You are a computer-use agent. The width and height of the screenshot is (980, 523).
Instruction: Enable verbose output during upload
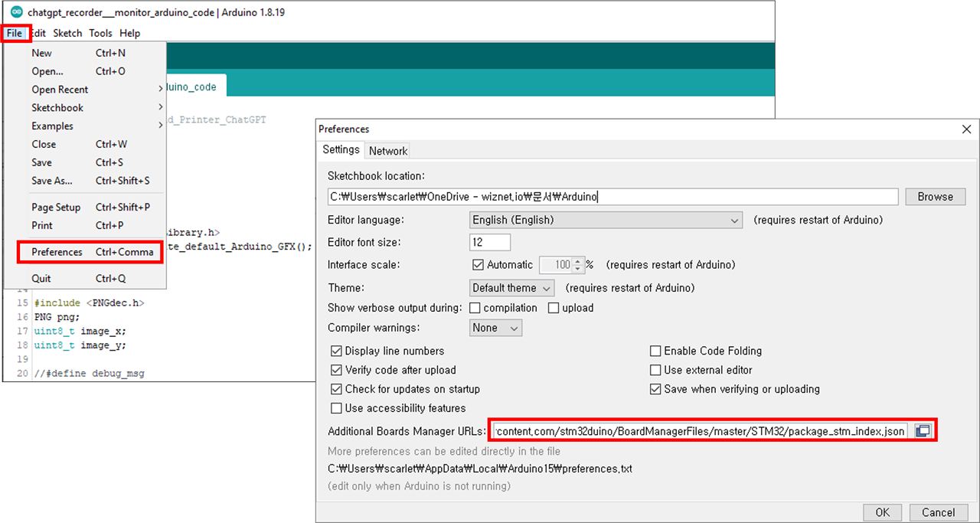554,308
